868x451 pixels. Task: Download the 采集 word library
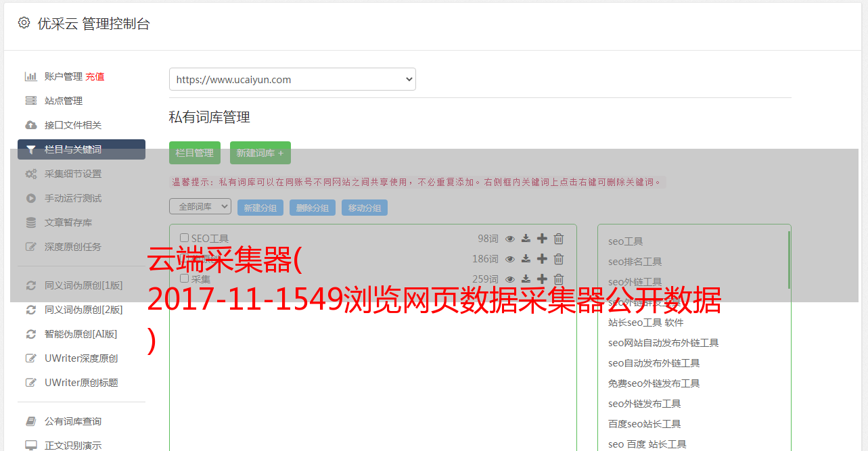coord(526,279)
